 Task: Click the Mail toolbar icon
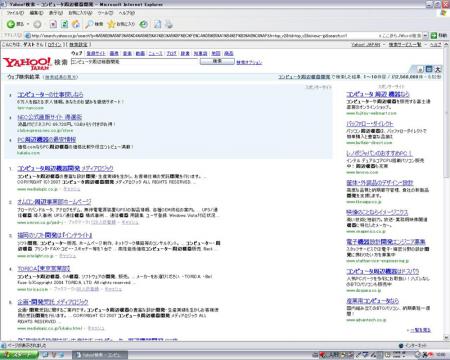pyautogui.click(x=158, y=24)
